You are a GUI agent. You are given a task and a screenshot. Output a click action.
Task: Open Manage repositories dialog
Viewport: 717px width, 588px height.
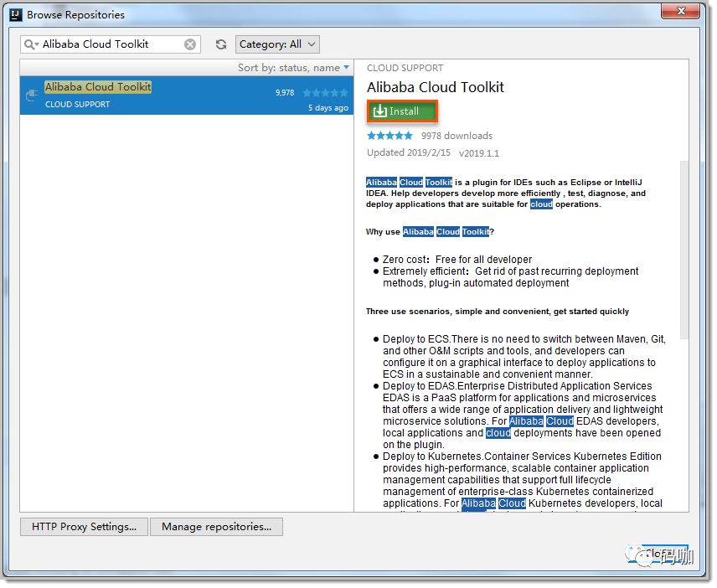point(216,527)
